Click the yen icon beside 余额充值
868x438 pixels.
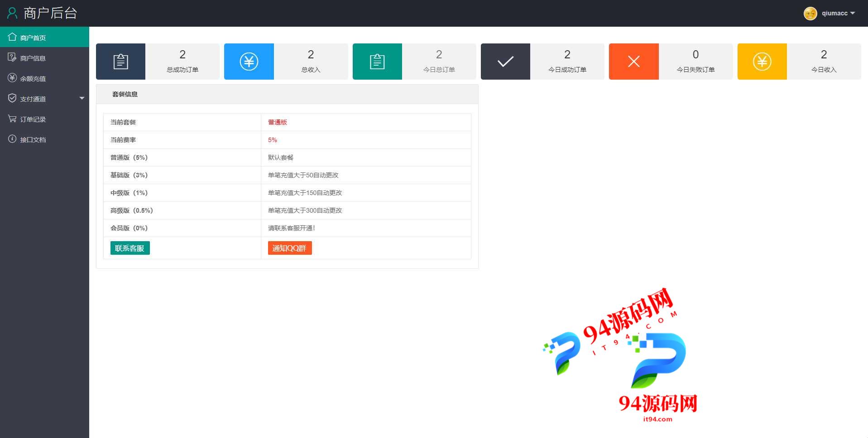point(12,77)
